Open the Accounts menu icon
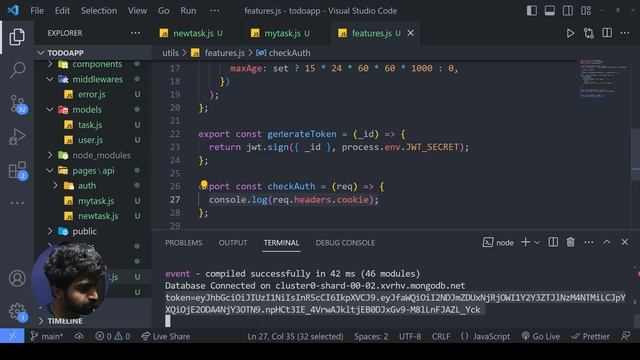 coord(17,278)
